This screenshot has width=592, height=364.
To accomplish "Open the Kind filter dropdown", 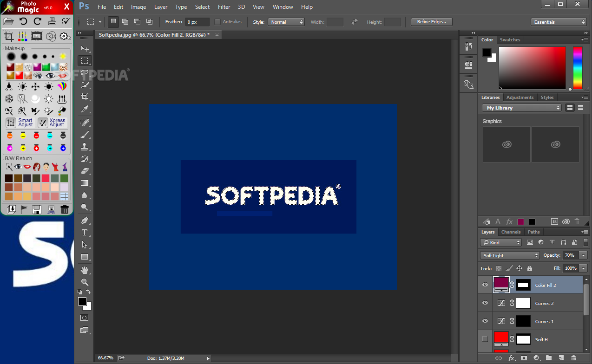I will 501,242.
